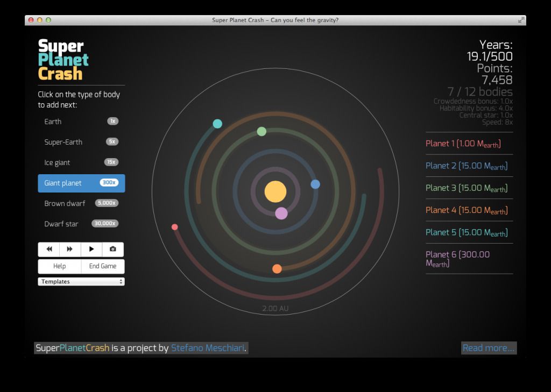Click the speed up icon
Screen dimensions: 551x392
pyautogui.click(x=70, y=249)
